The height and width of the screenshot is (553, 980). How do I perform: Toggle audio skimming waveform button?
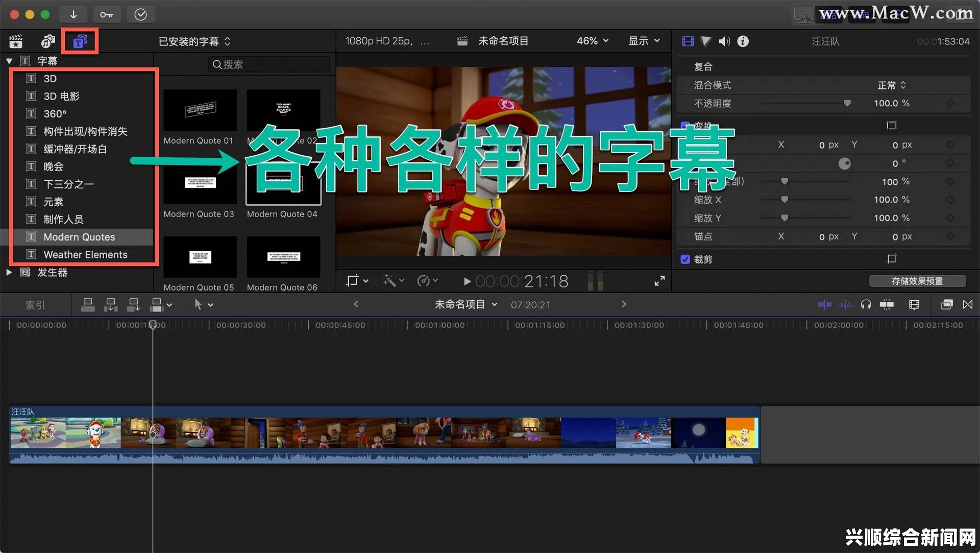pos(846,305)
